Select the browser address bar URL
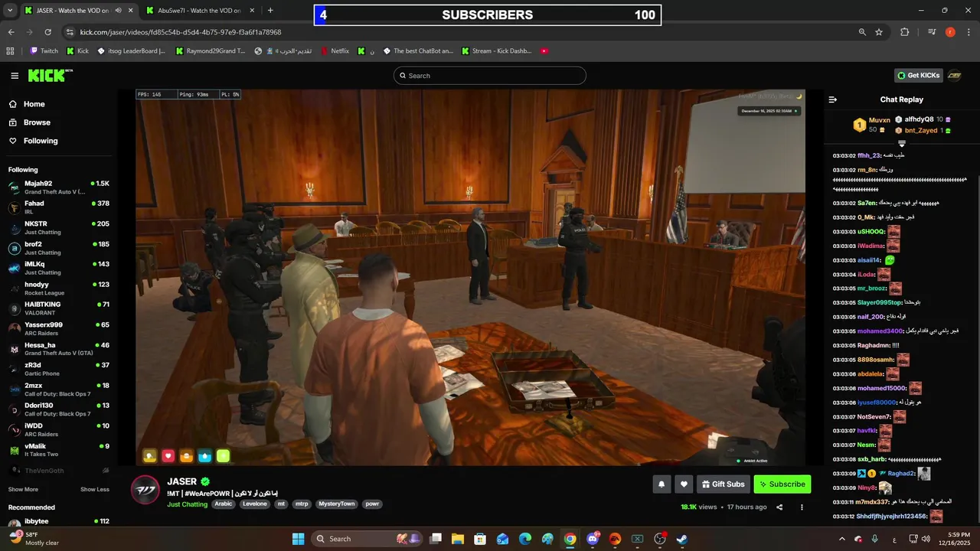This screenshot has height=551, width=980. (x=181, y=32)
